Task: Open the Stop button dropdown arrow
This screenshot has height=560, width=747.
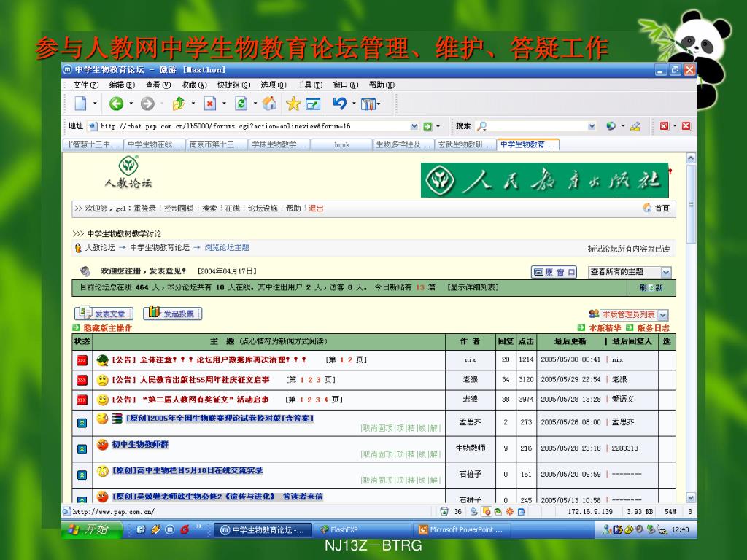Action: coord(224,104)
